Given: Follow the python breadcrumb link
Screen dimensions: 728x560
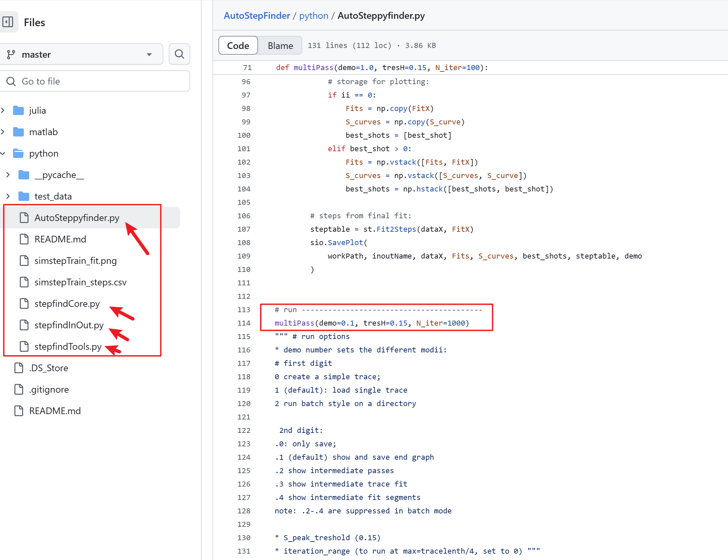Looking at the screenshot, I should tap(314, 15).
